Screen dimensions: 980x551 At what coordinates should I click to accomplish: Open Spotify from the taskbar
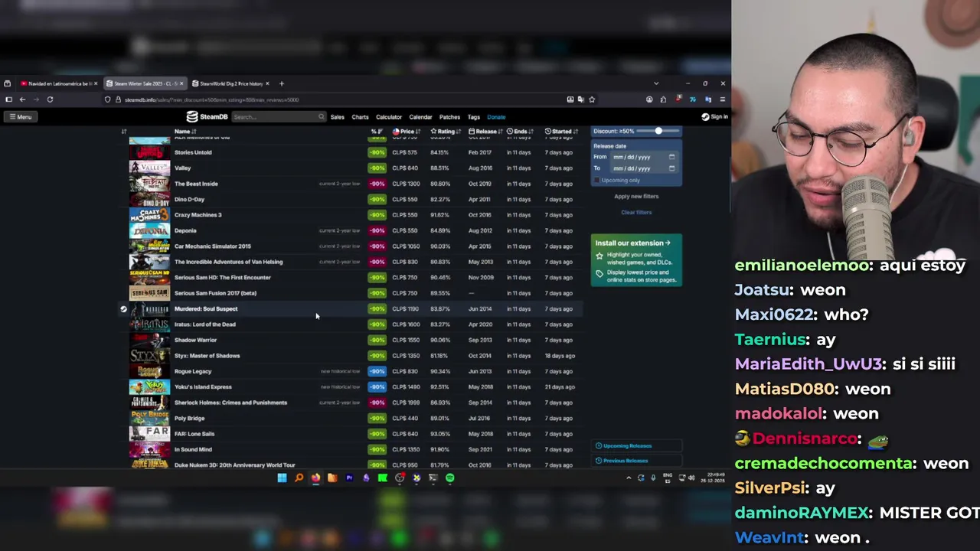pos(450,478)
